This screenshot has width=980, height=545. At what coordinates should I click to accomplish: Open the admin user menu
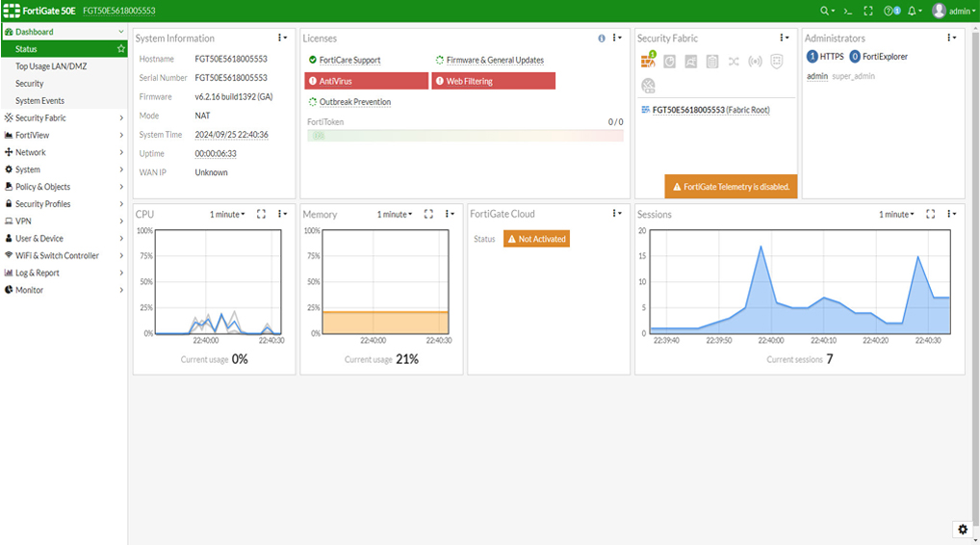[x=954, y=11]
